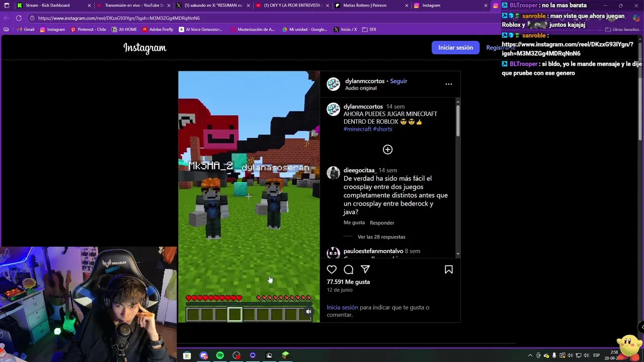Switch to Matias Bottero Patreon tab
Image resolution: width=644 pixels, height=362 pixels.
[x=372, y=6]
